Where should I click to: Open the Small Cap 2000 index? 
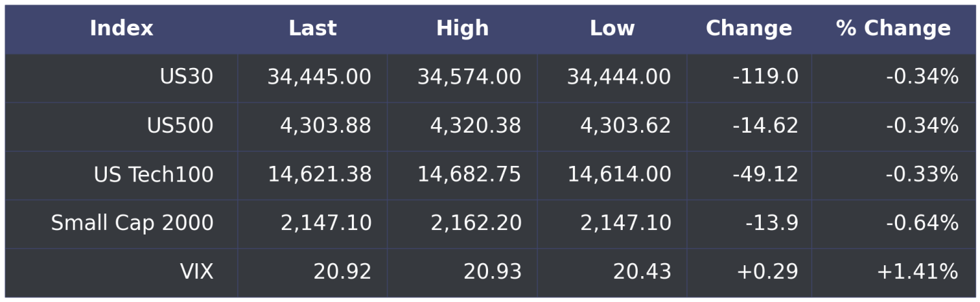pos(132,224)
